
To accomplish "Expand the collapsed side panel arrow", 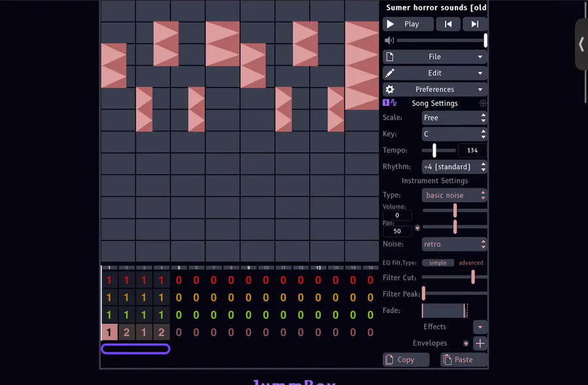I will tap(581, 44).
